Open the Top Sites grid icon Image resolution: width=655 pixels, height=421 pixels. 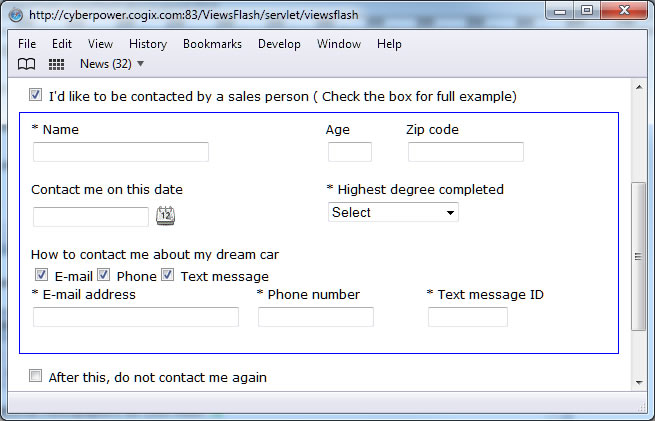click(x=57, y=64)
